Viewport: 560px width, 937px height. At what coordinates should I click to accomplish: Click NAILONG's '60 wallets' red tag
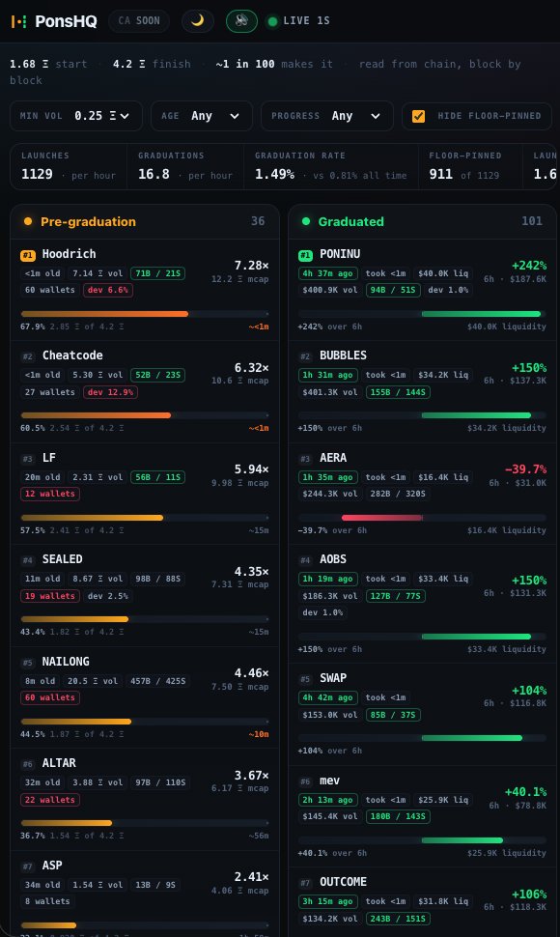50,697
